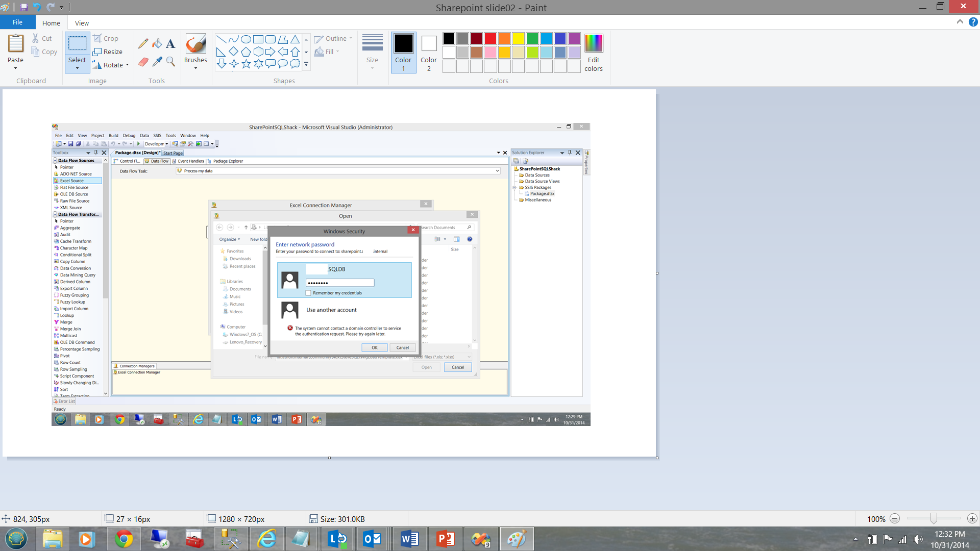Pick the Color picker eyedropper tool
This screenshot has width=980, height=551.
coord(157,62)
